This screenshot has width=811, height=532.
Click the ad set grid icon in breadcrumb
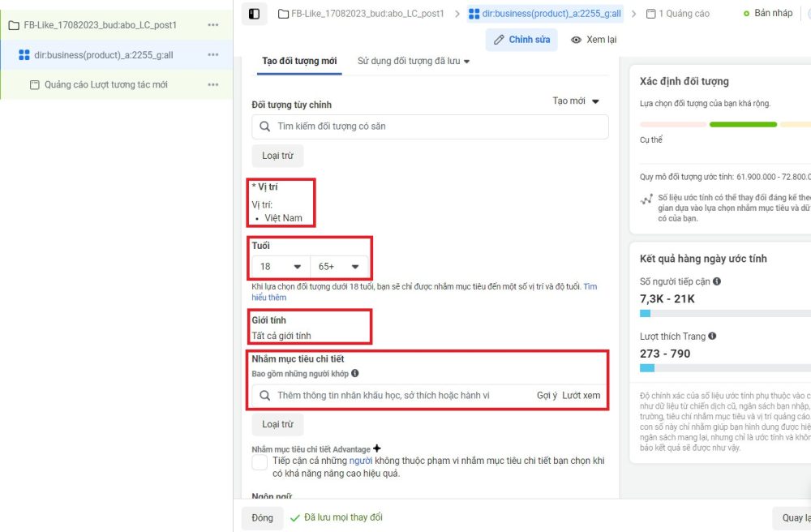tap(474, 14)
